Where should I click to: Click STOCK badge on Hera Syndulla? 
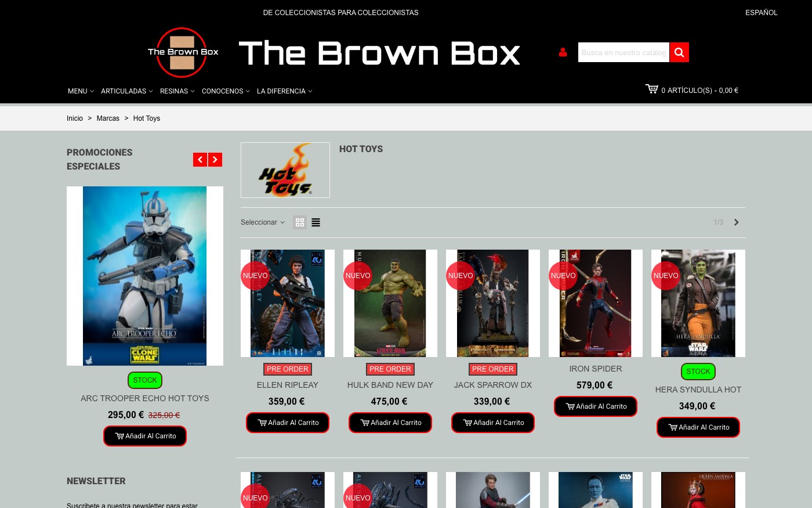click(698, 372)
